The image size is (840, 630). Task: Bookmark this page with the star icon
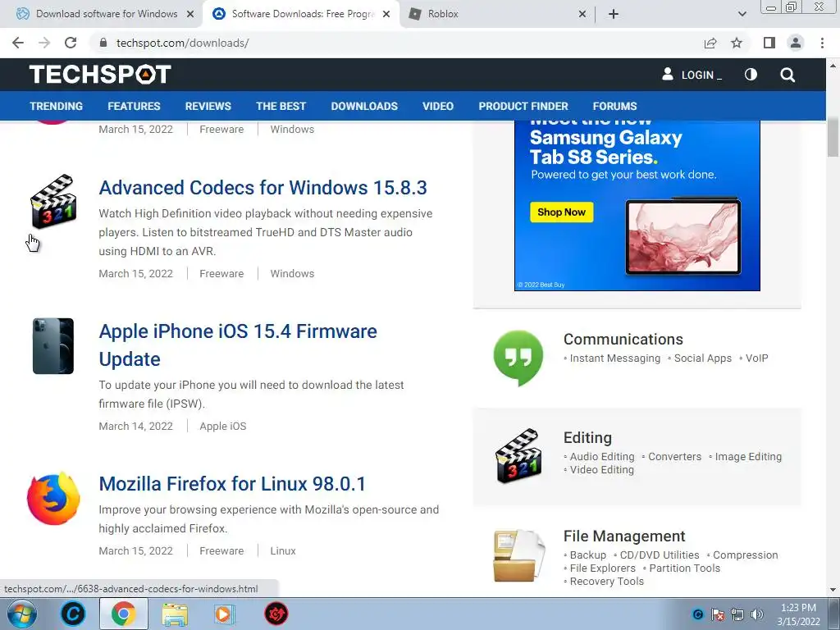[737, 43]
